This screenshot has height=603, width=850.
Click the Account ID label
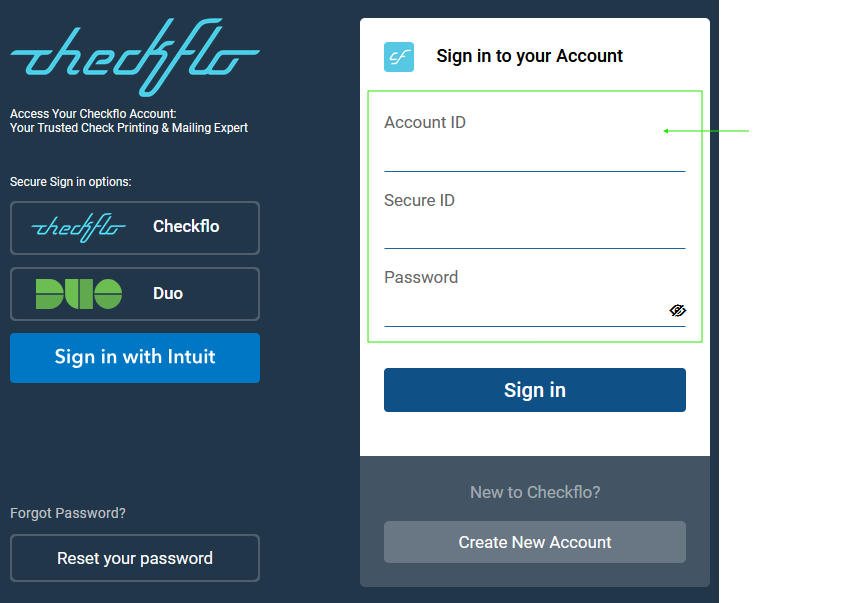tap(425, 123)
